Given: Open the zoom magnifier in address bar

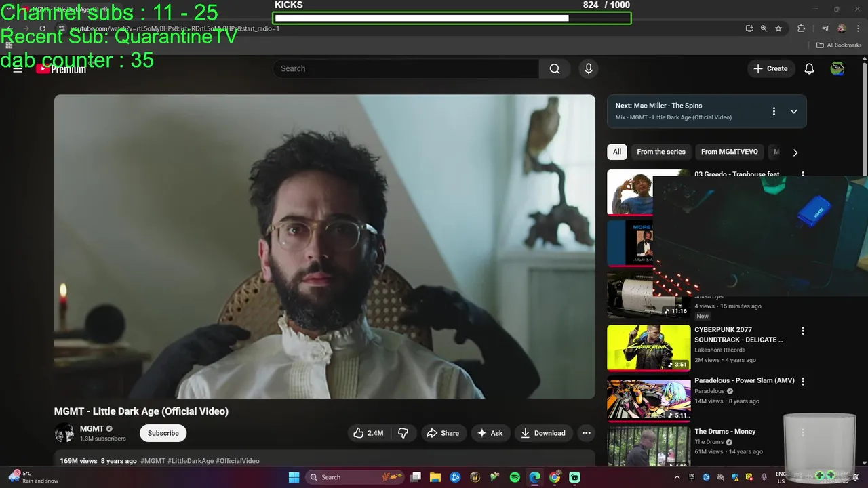Looking at the screenshot, I should click(x=764, y=28).
